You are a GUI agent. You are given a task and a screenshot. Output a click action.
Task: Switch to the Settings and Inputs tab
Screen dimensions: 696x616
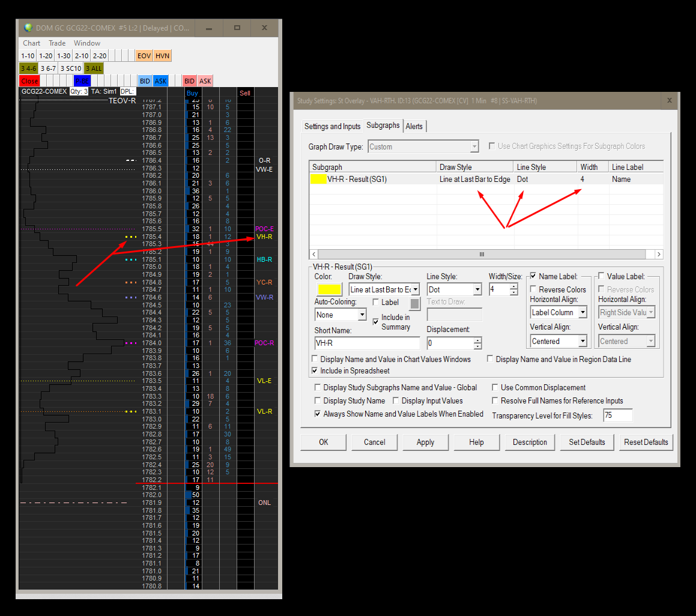332,126
